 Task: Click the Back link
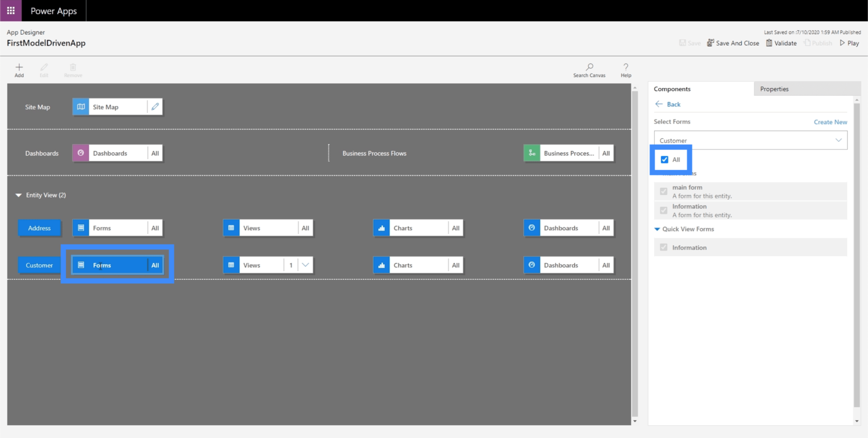(674, 104)
